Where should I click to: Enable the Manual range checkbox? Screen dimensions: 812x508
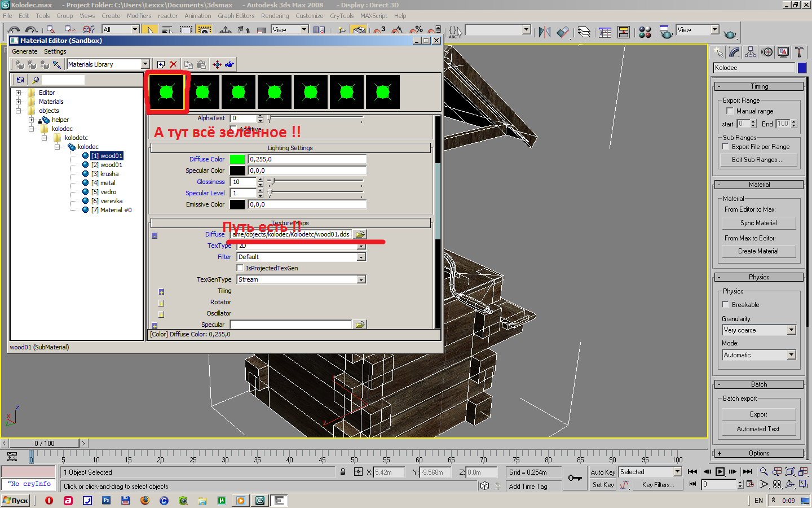(x=730, y=111)
